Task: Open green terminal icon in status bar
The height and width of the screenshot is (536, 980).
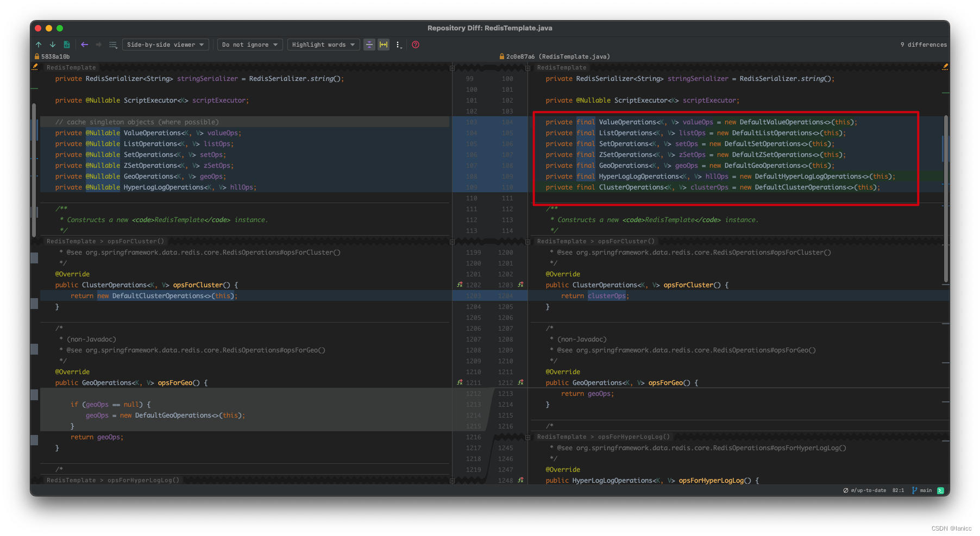Action: (x=940, y=490)
